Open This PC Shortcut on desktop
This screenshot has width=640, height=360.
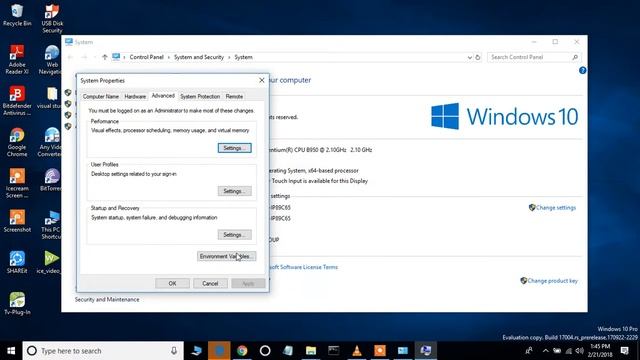[x=51, y=224]
